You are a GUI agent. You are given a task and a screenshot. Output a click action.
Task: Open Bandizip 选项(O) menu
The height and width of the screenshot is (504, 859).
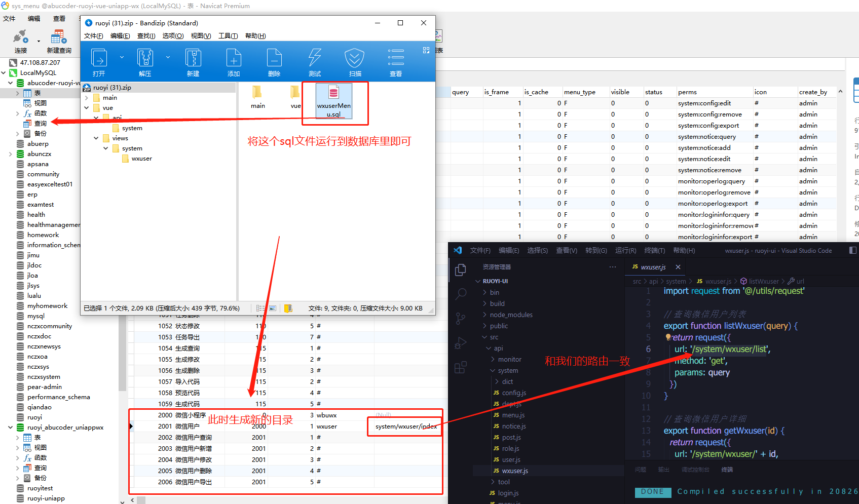click(x=173, y=35)
